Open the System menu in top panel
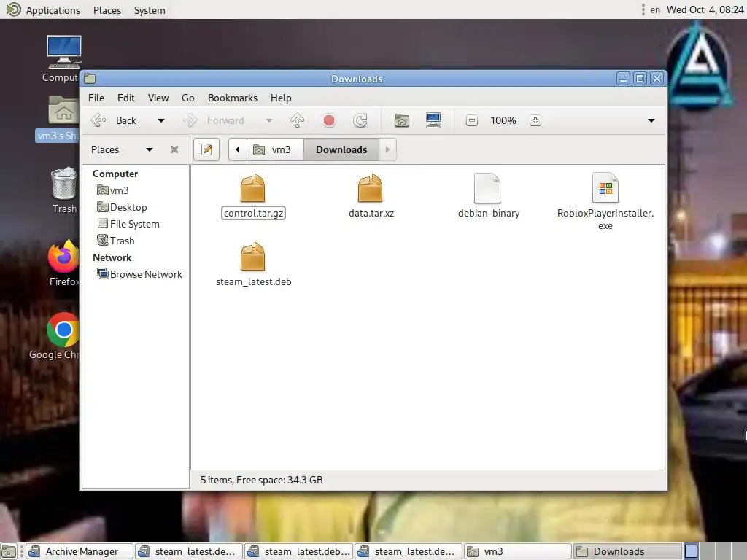Viewport: 747px width, 560px height. (150, 10)
